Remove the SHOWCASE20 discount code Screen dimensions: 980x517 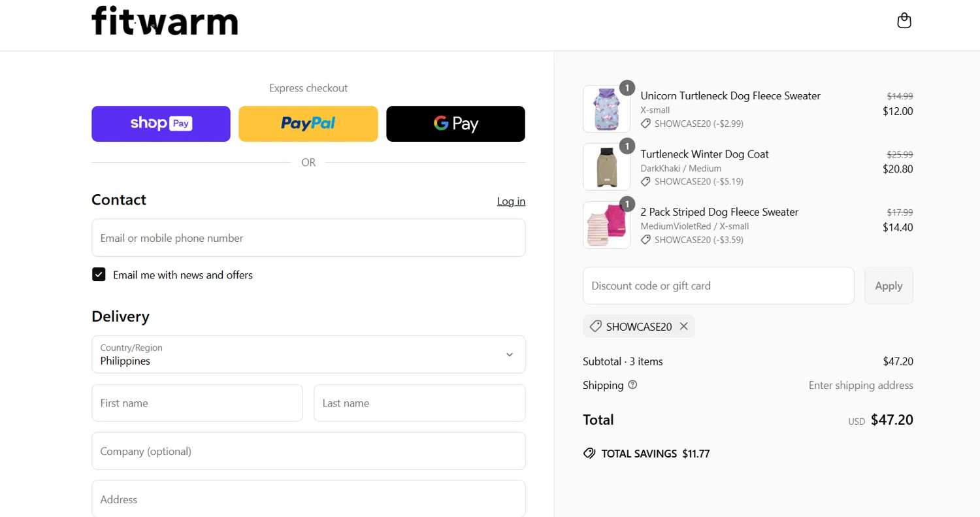point(683,326)
